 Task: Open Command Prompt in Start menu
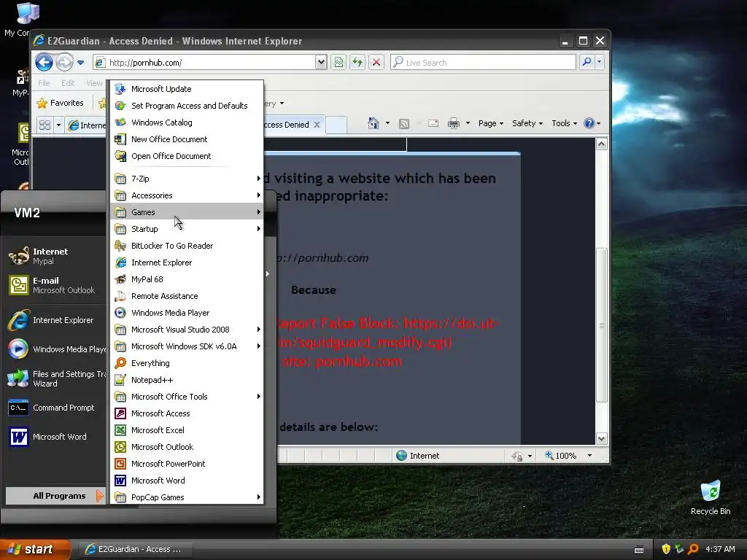[x=56, y=408]
